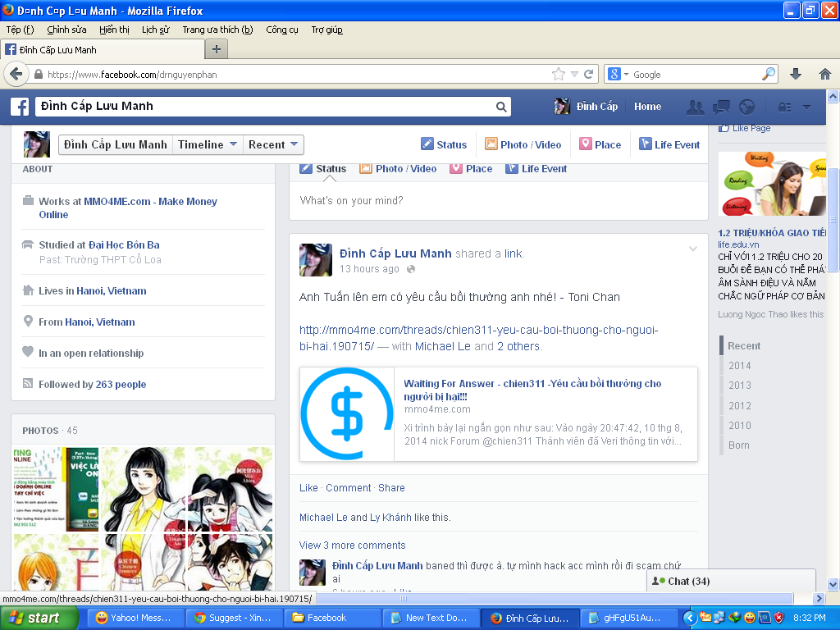The height and width of the screenshot is (630, 840).
Task: Click the vertical scrollbar down arrow
Action: point(833,584)
